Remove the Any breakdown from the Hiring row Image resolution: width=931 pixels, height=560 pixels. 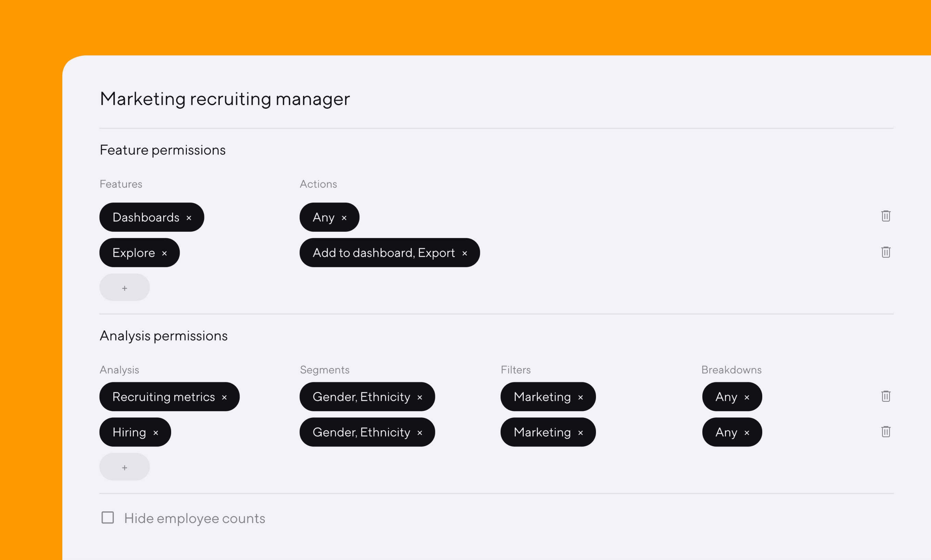[747, 432]
